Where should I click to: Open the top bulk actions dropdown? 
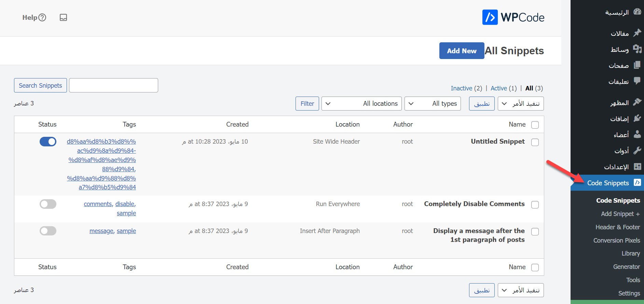pyautogui.click(x=521, y=104)
